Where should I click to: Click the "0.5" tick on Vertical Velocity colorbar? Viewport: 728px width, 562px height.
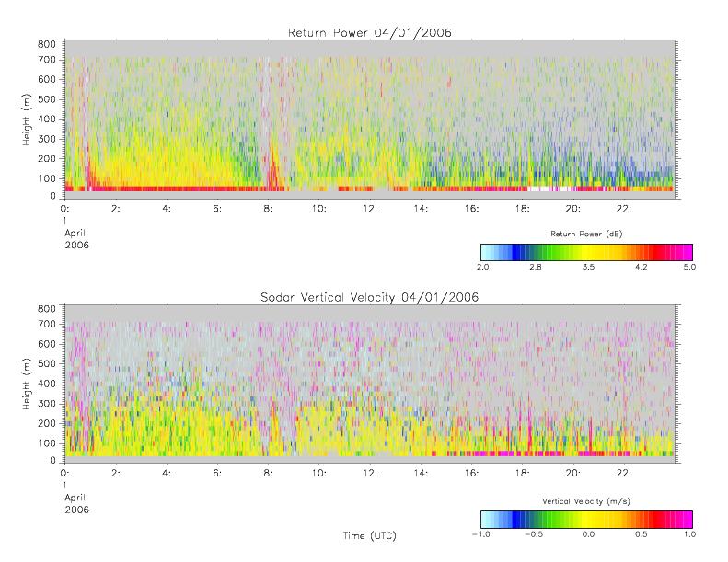641,534
